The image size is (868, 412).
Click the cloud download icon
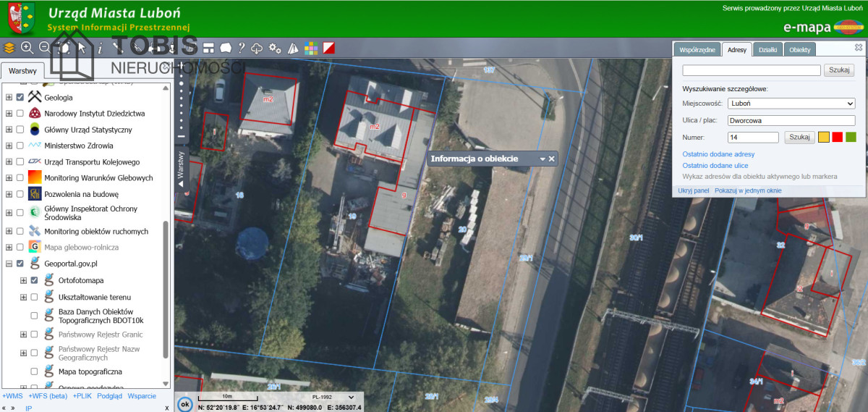257,49
